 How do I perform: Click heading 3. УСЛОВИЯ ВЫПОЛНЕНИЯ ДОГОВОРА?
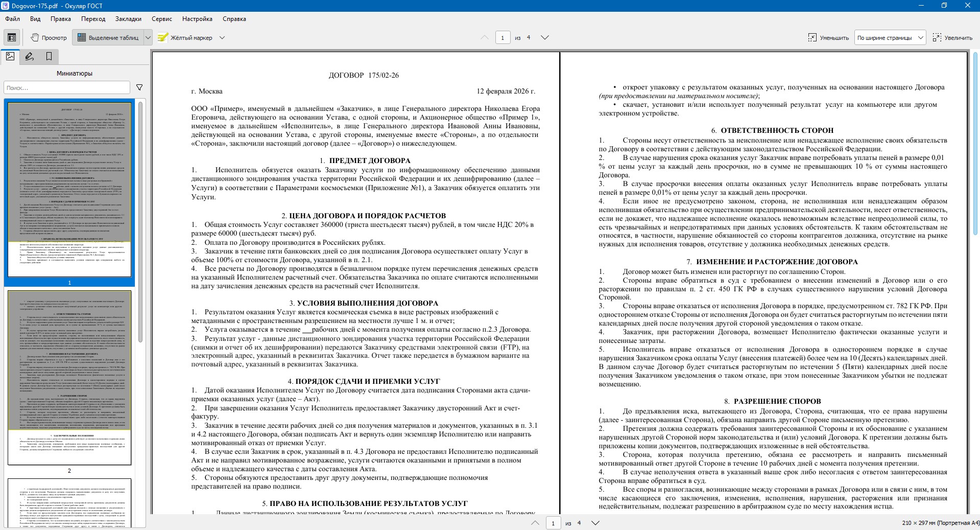click(x=364, y=303)
